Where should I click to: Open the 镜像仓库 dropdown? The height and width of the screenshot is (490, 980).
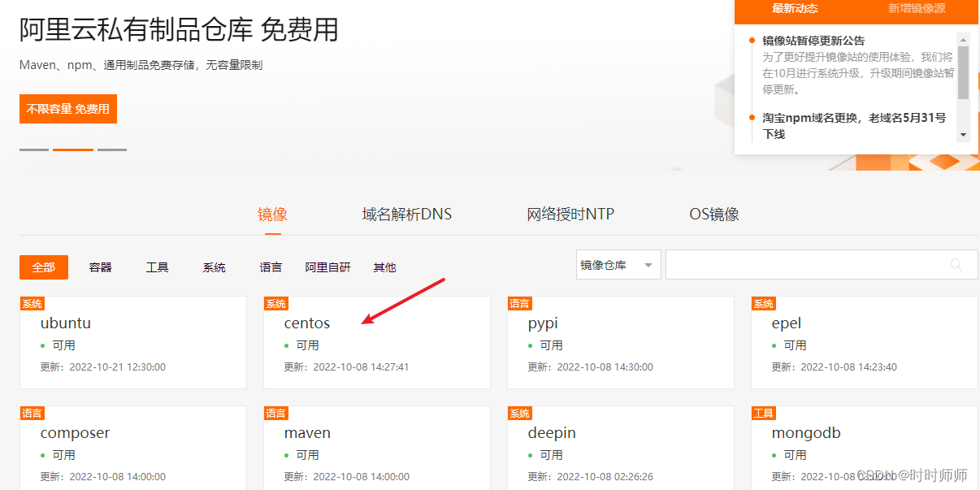618,265
